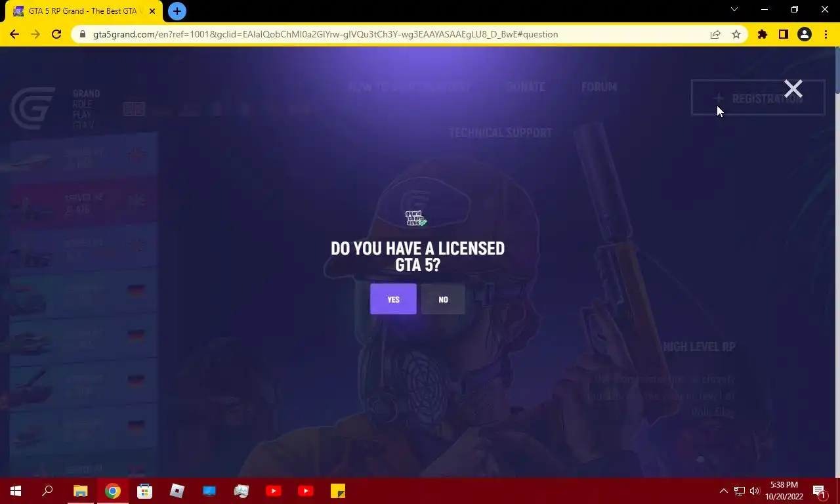Open a new Chrome tab
The image size is (840, 504).
coord(177,11)
